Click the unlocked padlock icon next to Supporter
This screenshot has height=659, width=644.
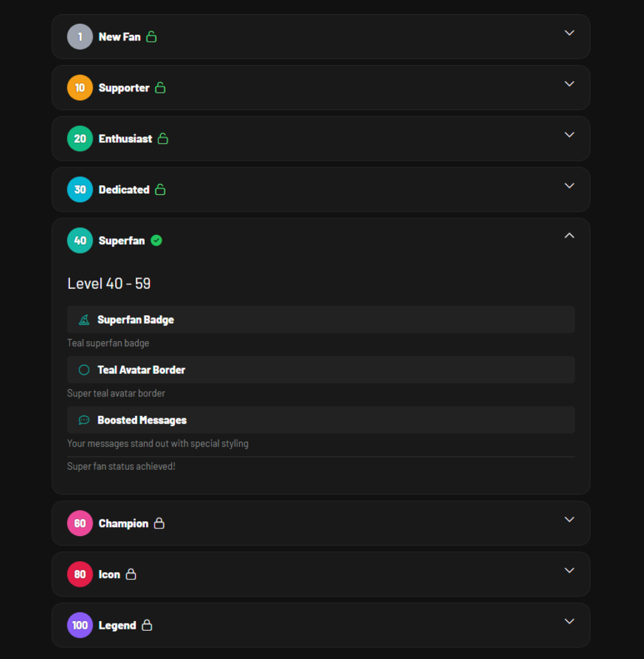160,88
